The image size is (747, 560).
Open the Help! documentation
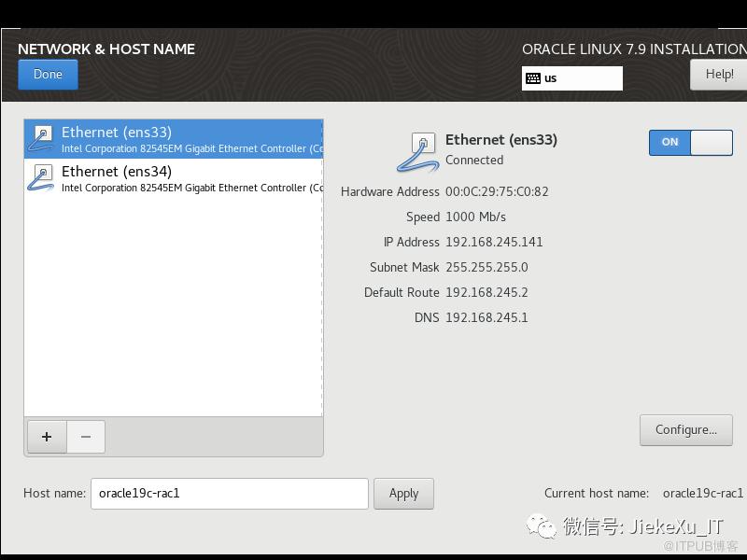click(x=718, y=75)
